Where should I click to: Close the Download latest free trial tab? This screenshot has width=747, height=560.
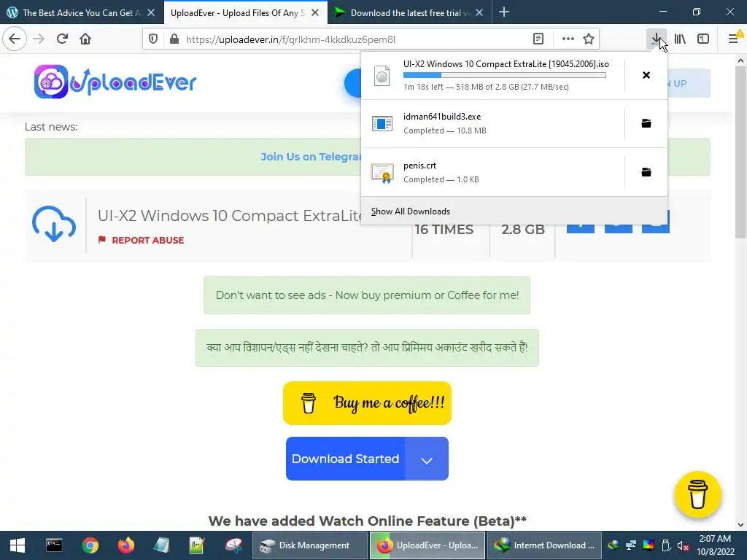pos(479,13)
